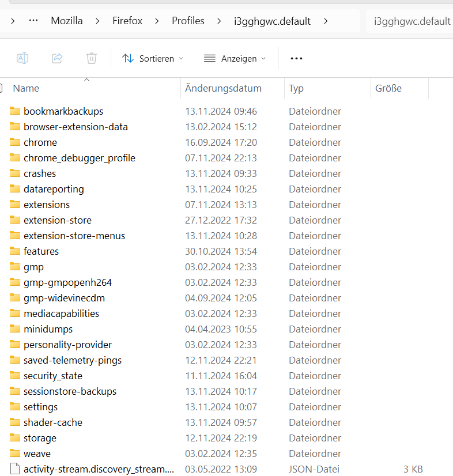453x476 pixels.
Task: Select the i3gghgwc.default breadcrumb segment
Action: click(x=272, y=21)
